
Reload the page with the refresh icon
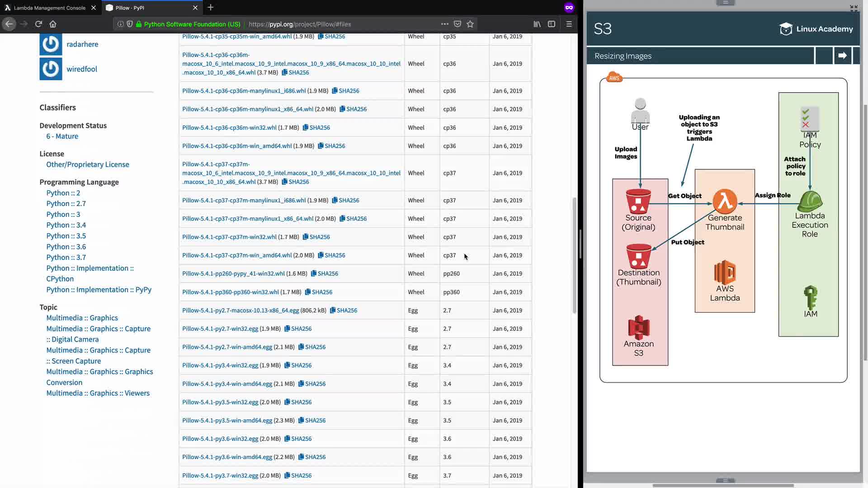click(x=38, y=24)
